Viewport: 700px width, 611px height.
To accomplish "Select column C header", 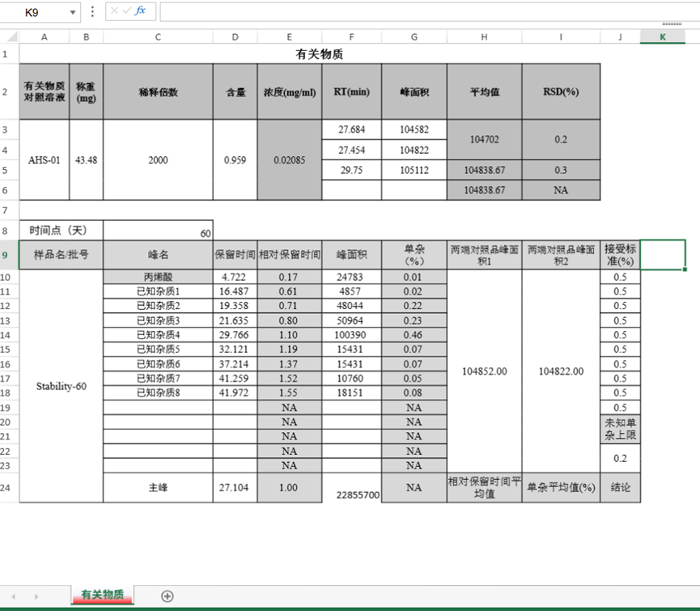I will coord(158,36).
